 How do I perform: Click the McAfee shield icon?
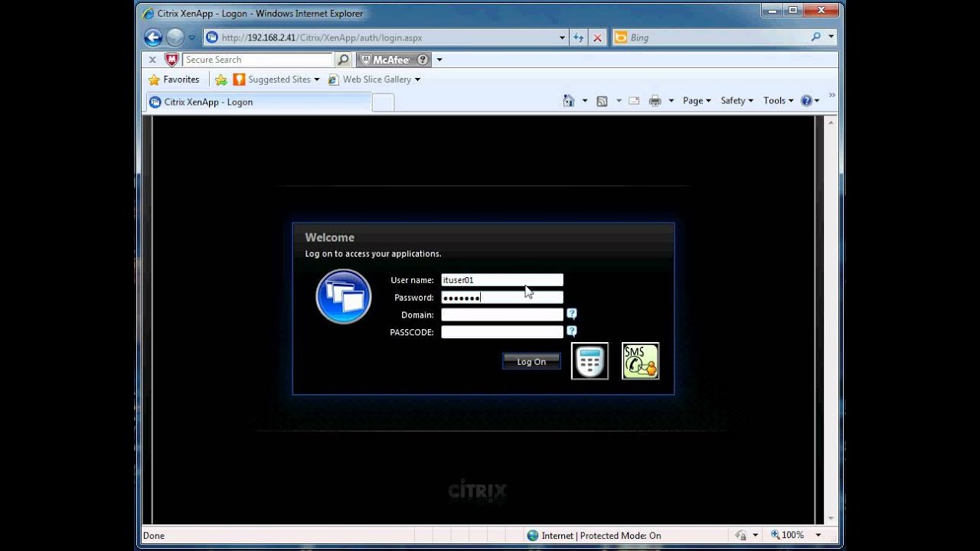coord(171,60)
